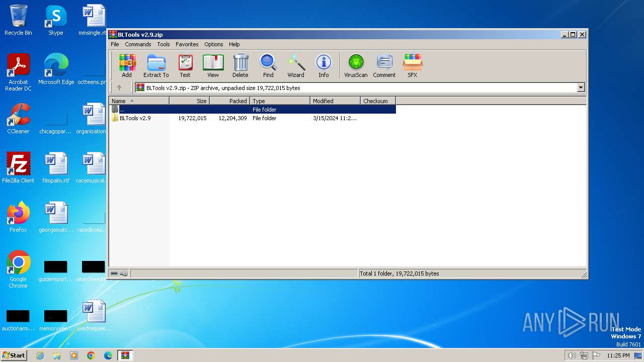Select the Acrobat Reader DC desktop icon
The height and width of the screenshot is (362, 644).
tap(18, 72)
